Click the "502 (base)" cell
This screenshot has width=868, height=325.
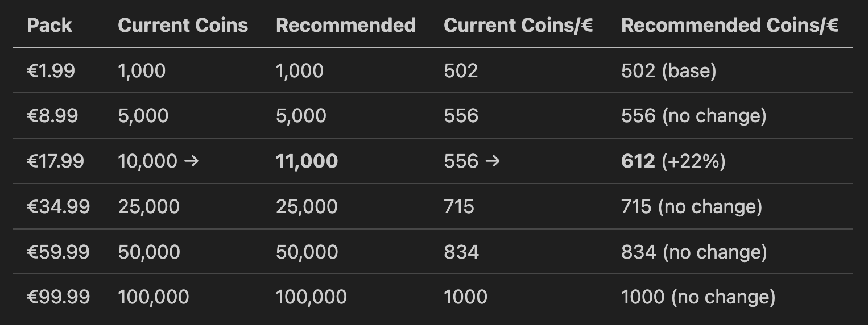click(668, 71)
